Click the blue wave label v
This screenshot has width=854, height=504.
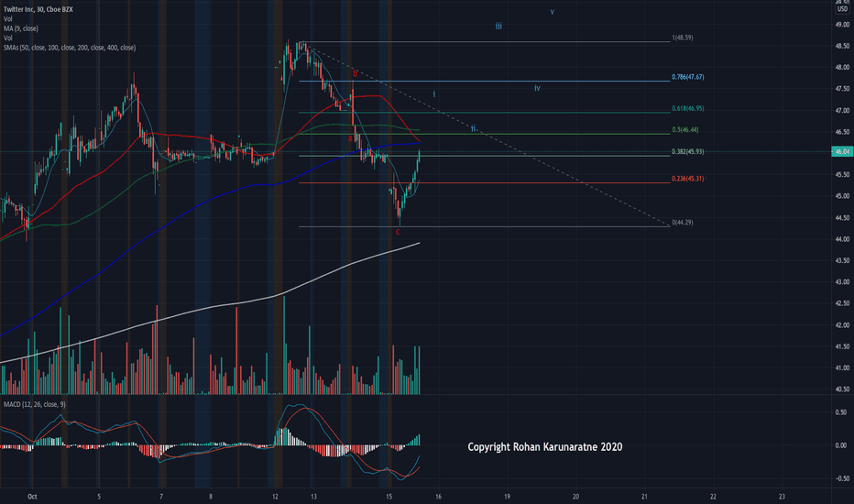point(553,11)
